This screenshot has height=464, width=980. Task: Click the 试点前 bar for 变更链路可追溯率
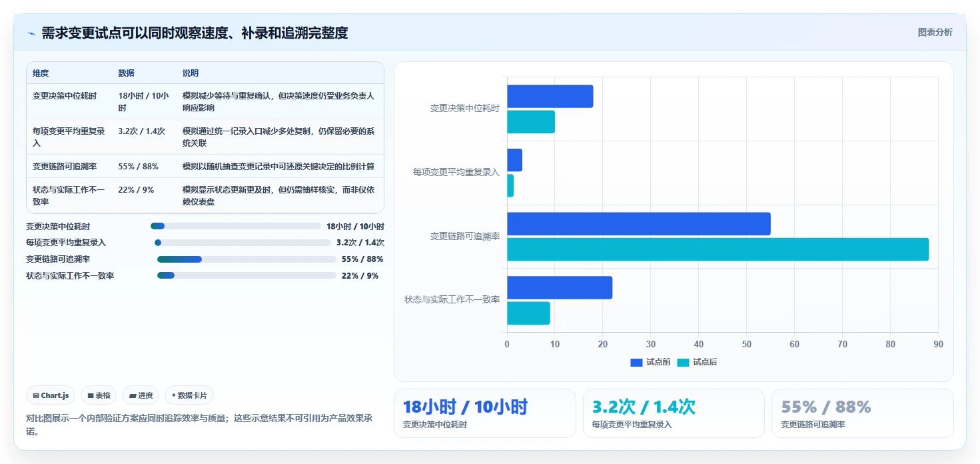(x=638, y=224)
